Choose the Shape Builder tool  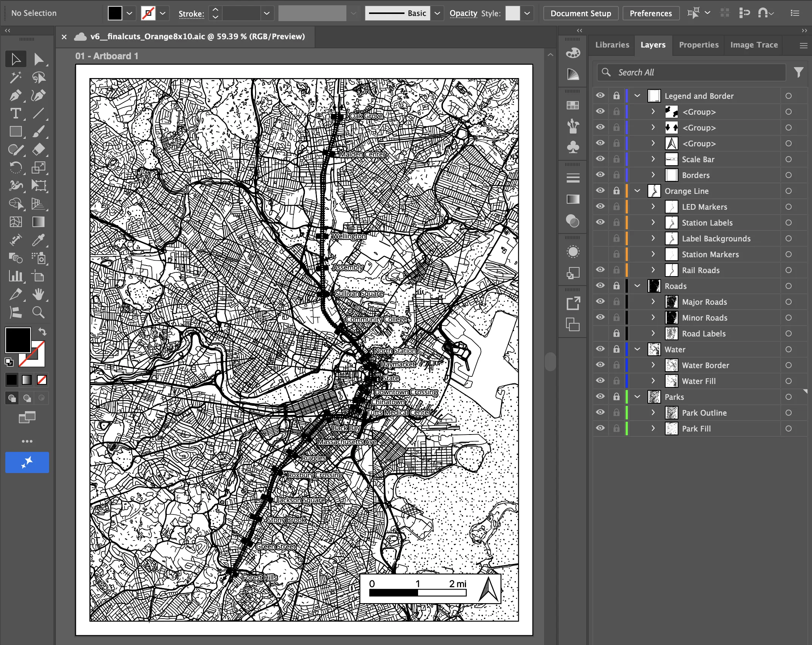(16, 204)
